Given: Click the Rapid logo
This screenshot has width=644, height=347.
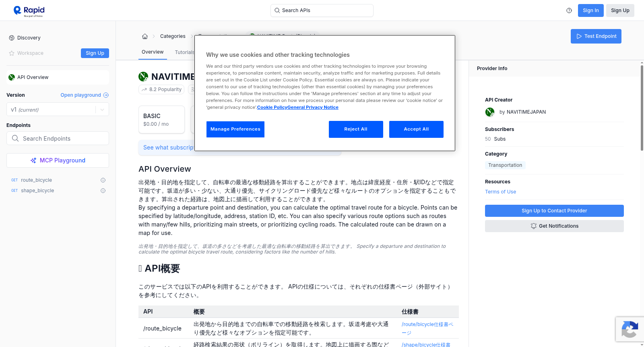Looking at the screenshot, I should [x=29, y=11].
